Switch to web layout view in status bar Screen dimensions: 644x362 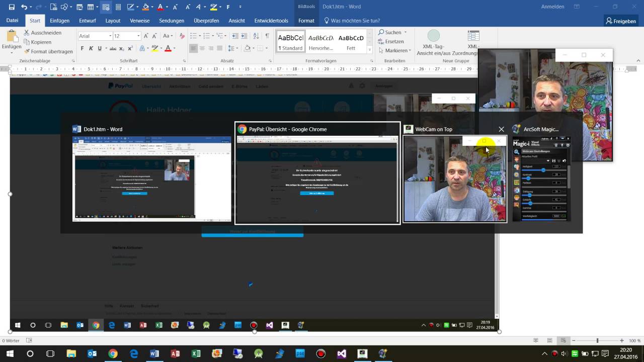click(563, 340)
